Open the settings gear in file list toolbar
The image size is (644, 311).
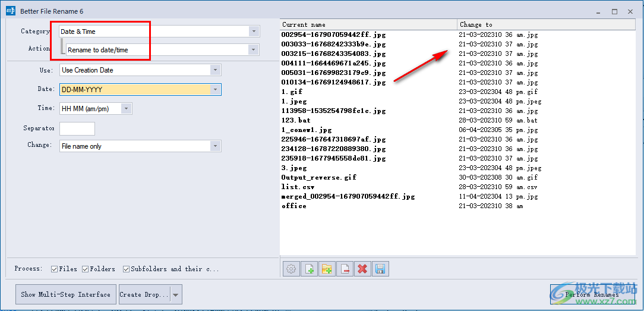tap(291, 269)
